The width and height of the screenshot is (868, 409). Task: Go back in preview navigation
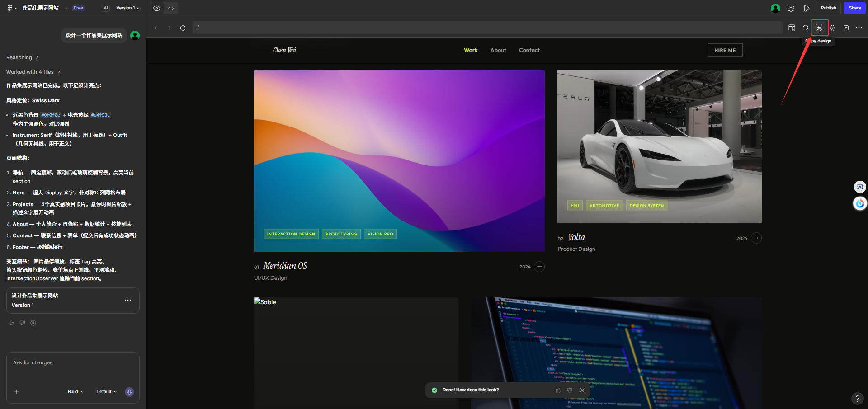pyautogui.click(x=156, y=28)
